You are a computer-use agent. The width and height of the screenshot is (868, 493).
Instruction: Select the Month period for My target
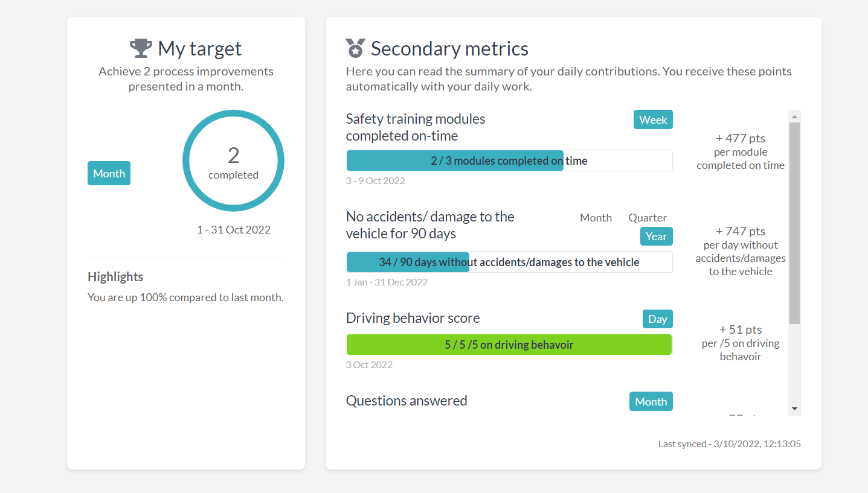pos(109,174)
